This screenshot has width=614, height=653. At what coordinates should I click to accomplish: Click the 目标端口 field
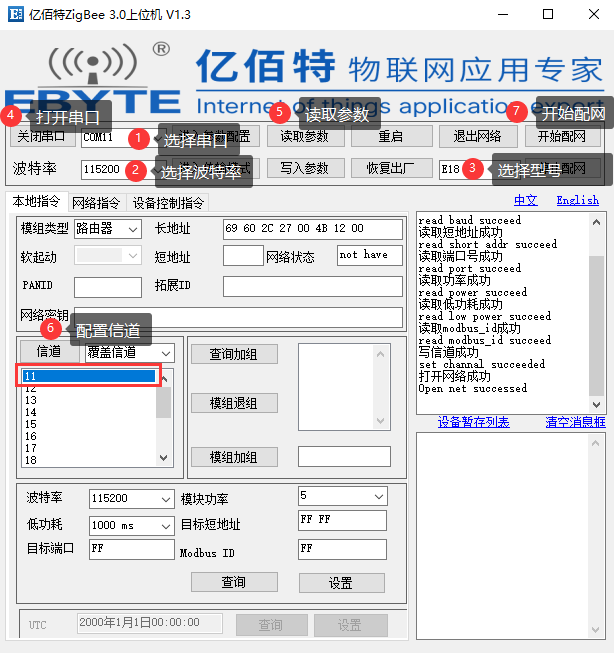(x=132, y=549)
